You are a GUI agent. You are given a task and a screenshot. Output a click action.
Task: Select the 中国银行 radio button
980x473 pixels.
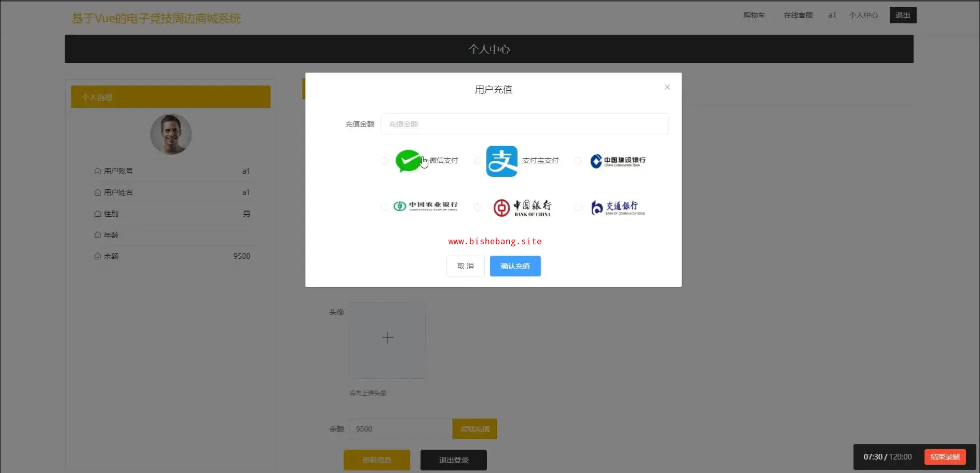pyautogui.click(x=478, y=207)
